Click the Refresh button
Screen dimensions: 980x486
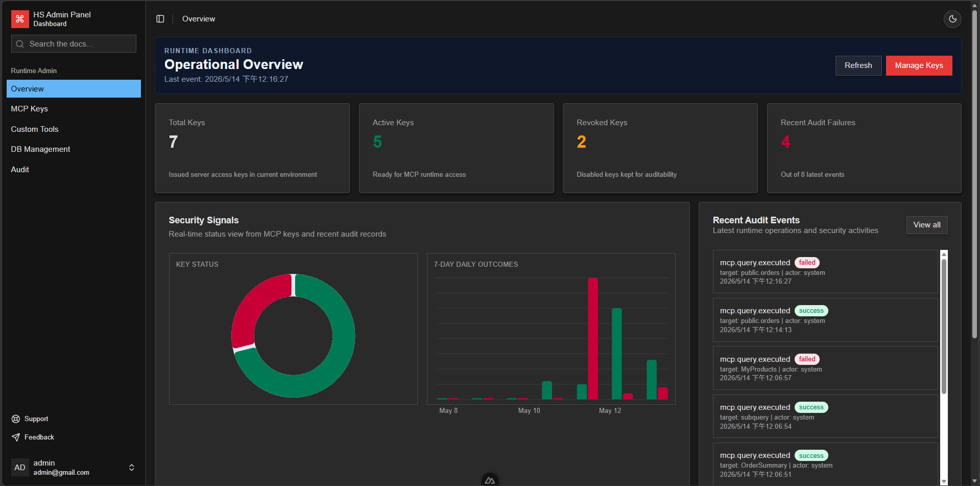(858, 65)
